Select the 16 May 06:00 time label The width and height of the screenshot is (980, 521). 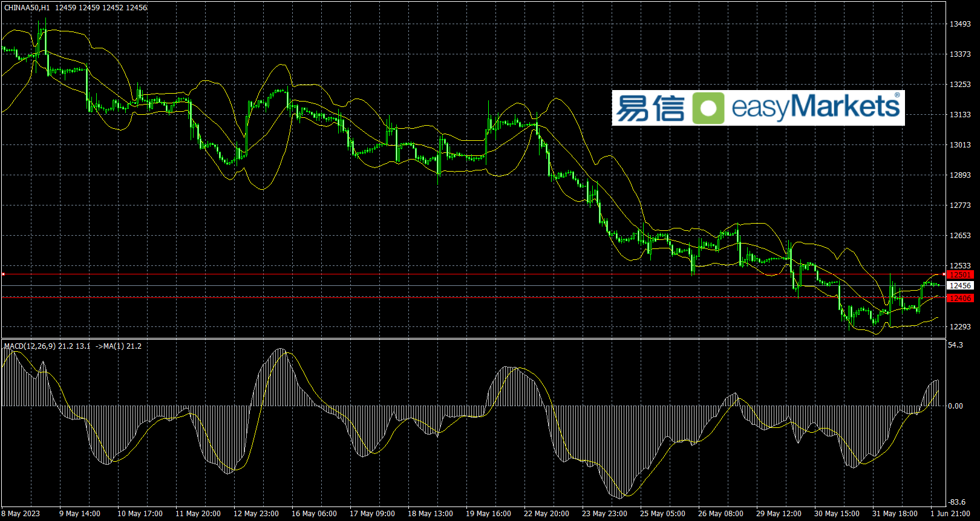tap(314, 514)
